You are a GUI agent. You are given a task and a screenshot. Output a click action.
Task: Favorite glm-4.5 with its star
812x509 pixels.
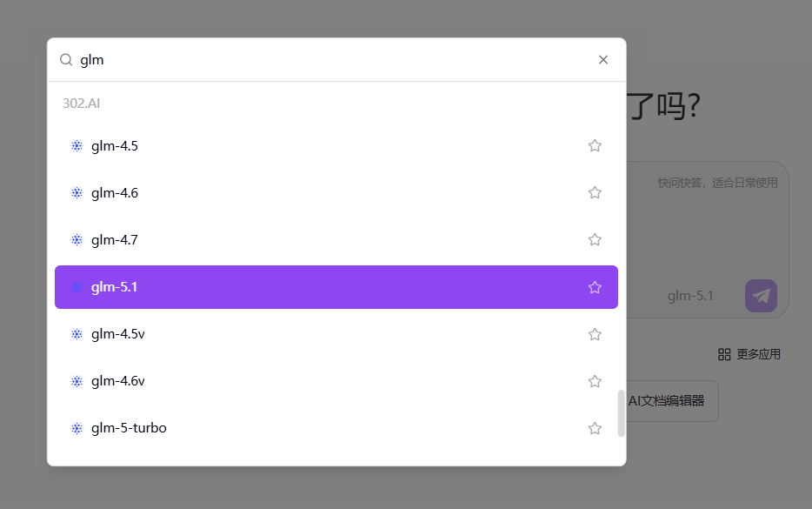[x=595, y=146]
